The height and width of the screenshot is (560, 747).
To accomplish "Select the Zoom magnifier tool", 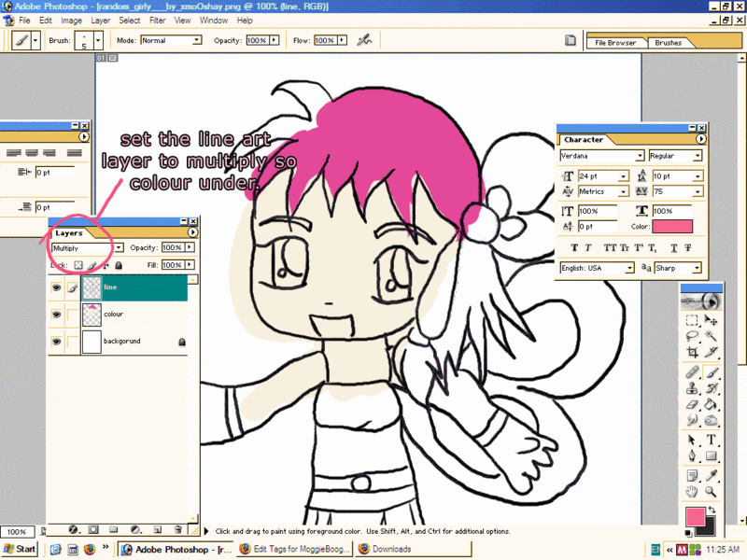I will point(711,492).
